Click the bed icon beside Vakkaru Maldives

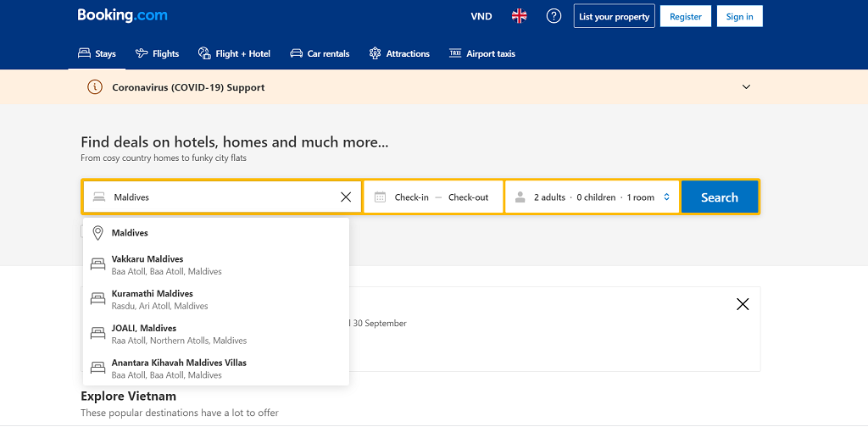pyautogui.click(x=98, y=264)
